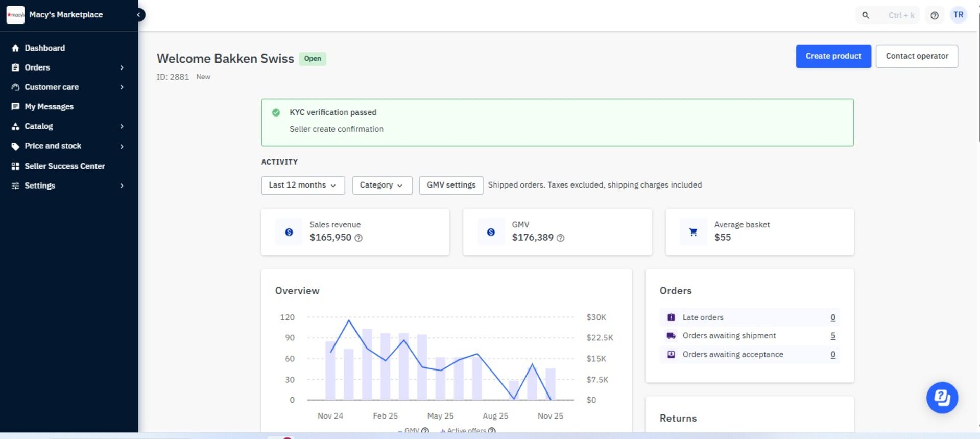Expand the Settings submenu chevron
Viewport: 980px width, 439px height.
[x=122, y=186]
